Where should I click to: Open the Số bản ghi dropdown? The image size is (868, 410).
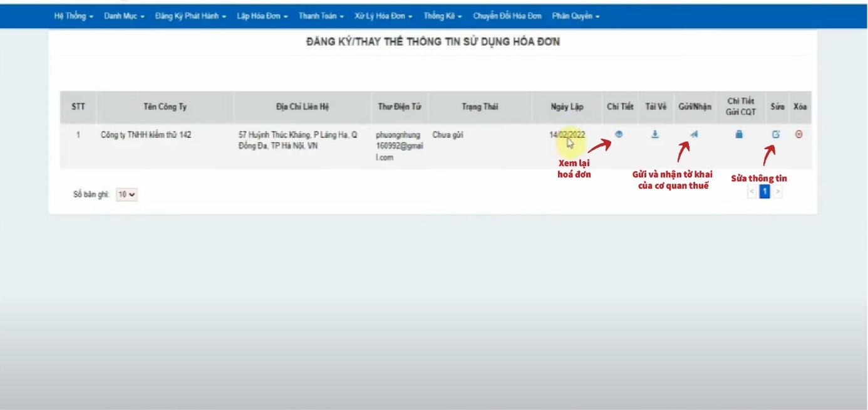tap(127, 195)
